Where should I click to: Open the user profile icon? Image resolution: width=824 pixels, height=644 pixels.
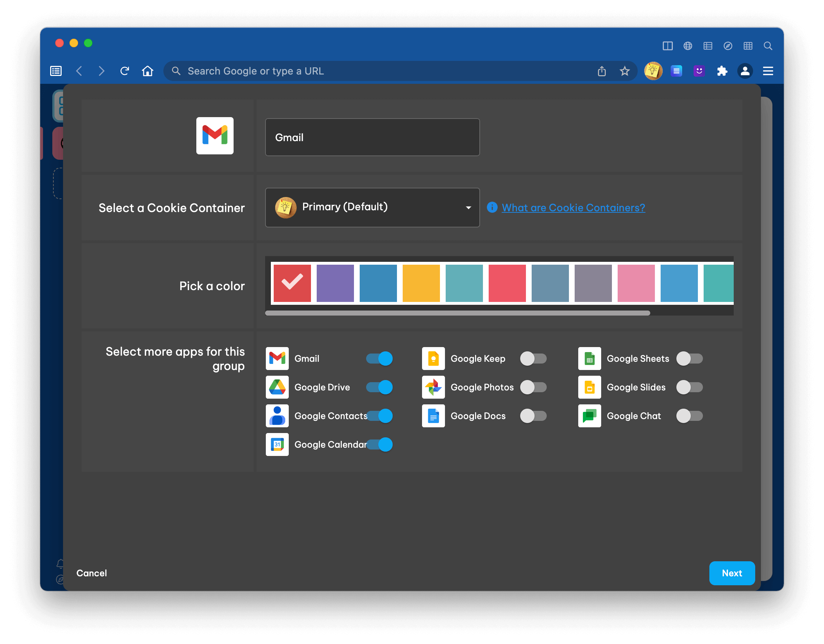745,71
